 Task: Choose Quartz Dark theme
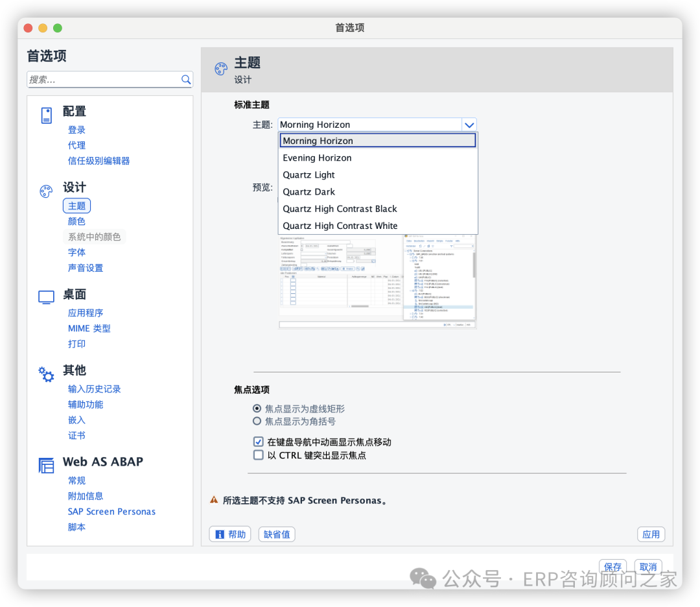tap(378, 191)
